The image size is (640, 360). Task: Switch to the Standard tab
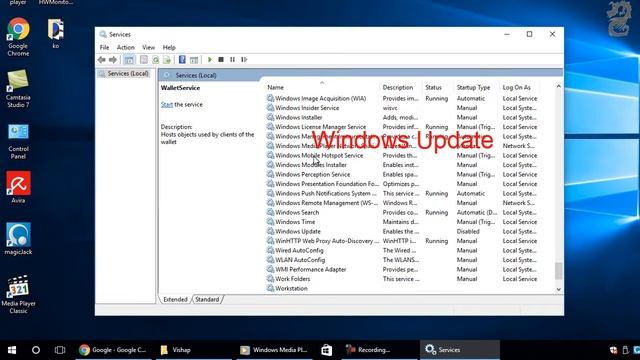[207, 299]
